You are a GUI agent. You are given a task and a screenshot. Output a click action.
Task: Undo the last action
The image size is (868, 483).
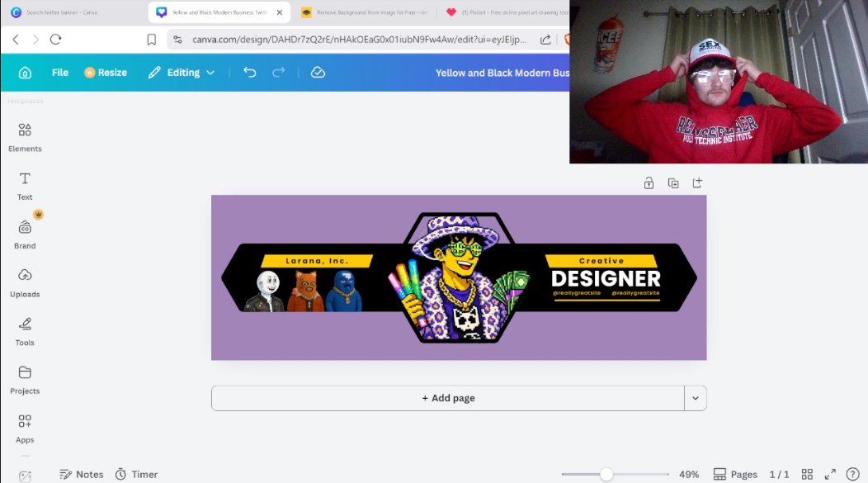[x=250, y=73]
